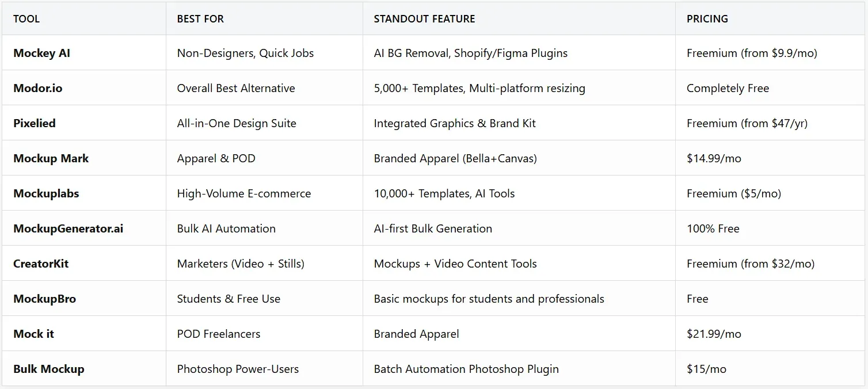Click the Mock it tool name
Viewport: 868px width, 389px height.
click(x=33, y=334)
